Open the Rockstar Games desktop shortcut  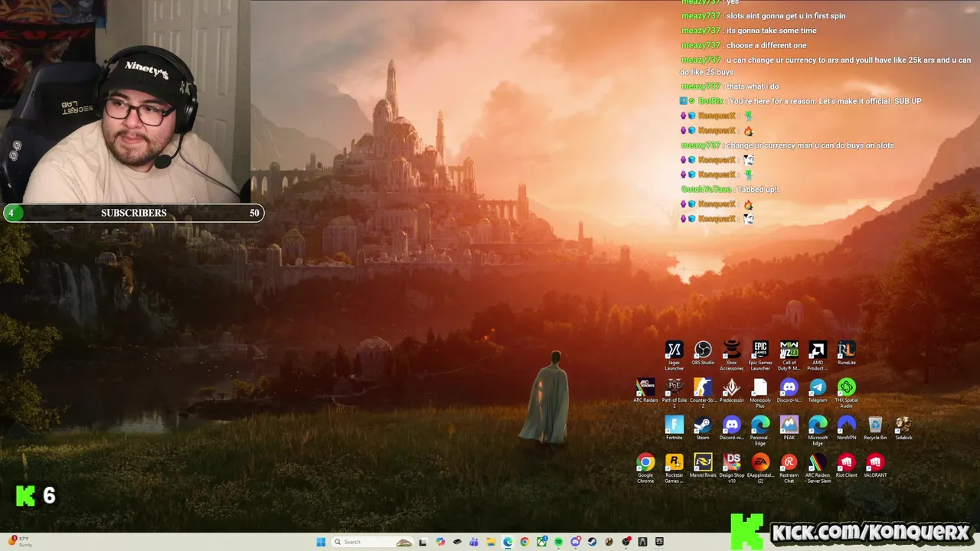pyautogui.click(x=674, y=468)
